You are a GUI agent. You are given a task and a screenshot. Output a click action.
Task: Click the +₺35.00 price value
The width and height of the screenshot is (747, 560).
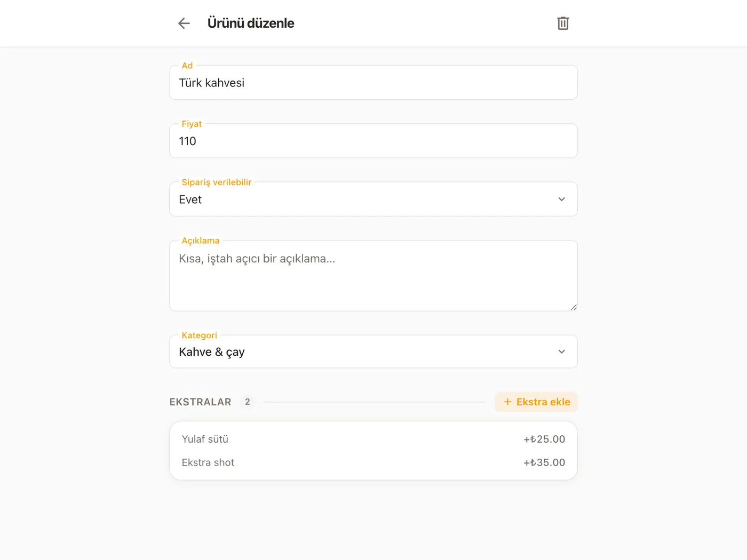544,462
